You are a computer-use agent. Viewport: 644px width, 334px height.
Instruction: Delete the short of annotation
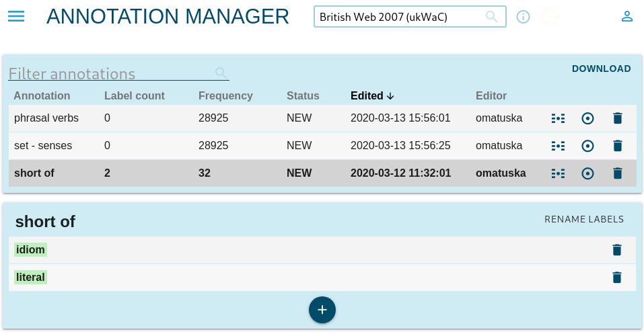point(617,173)
